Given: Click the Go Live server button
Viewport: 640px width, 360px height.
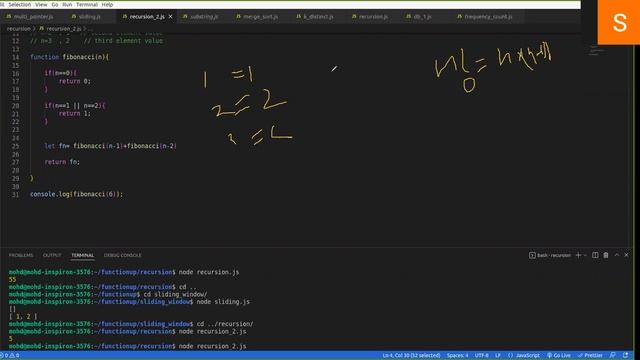Looking at the screenshot, I should coord(559,356).
